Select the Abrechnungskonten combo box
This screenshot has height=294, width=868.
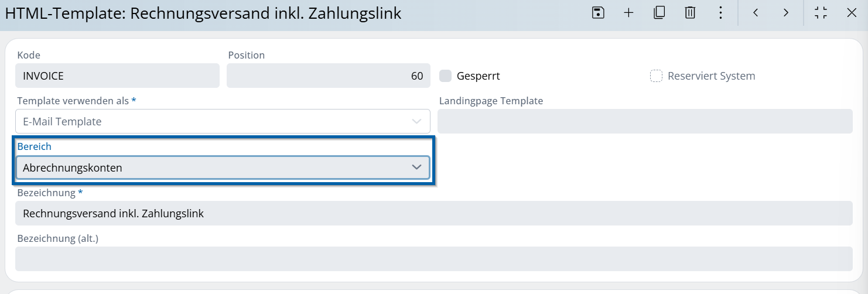tap(211, 167)
